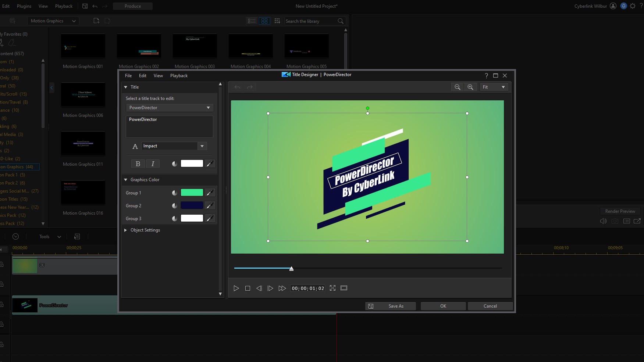The image size is (644, 362).
Task: Collapse the library side panel arrow
Action: point(51,87)
